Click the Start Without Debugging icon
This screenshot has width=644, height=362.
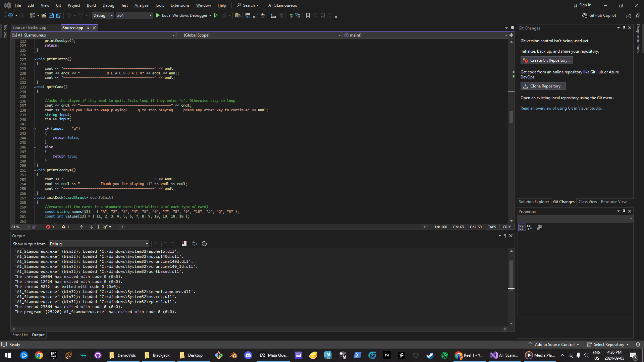[x=216, y=15]
